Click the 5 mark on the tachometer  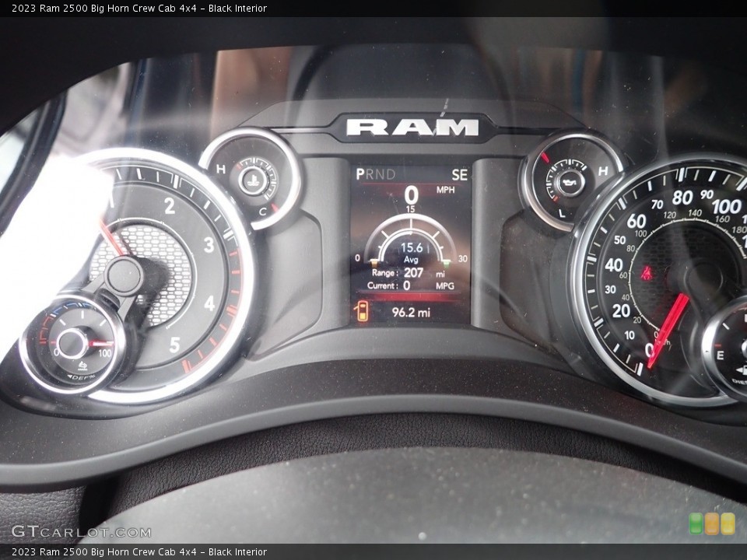pos(174,345)
